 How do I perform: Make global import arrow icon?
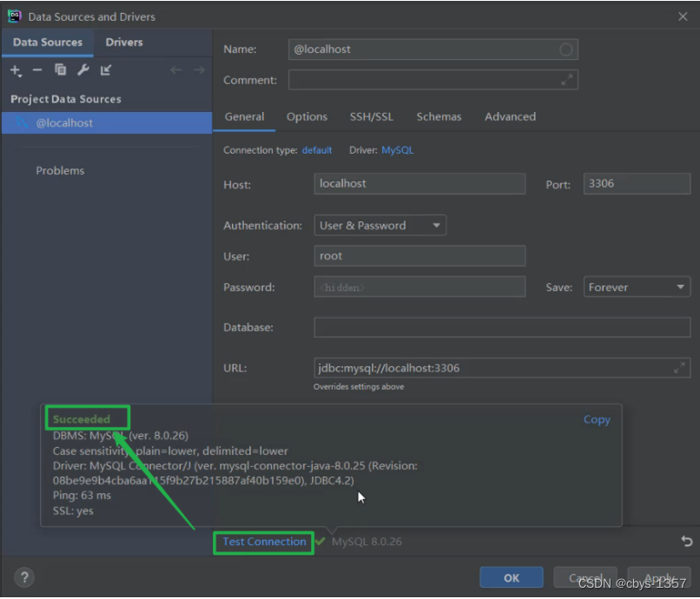point(106,69)
